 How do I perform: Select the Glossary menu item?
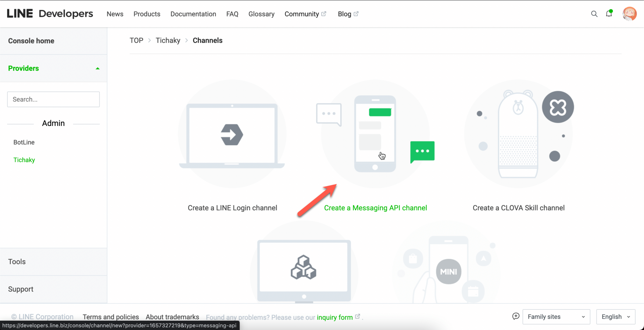pos(261,14)
